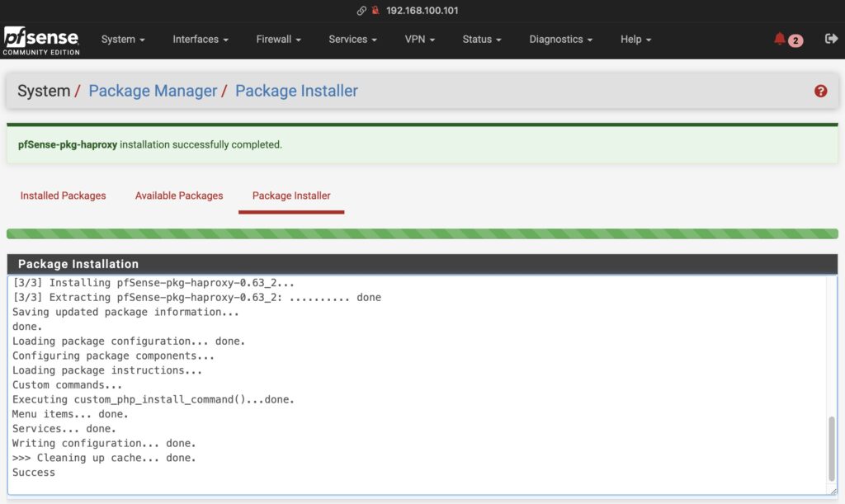Image resolution: width=845 pixels, height=504 pixels.
Task: Click the log textarea resize handle
Action: click(833, 491)
